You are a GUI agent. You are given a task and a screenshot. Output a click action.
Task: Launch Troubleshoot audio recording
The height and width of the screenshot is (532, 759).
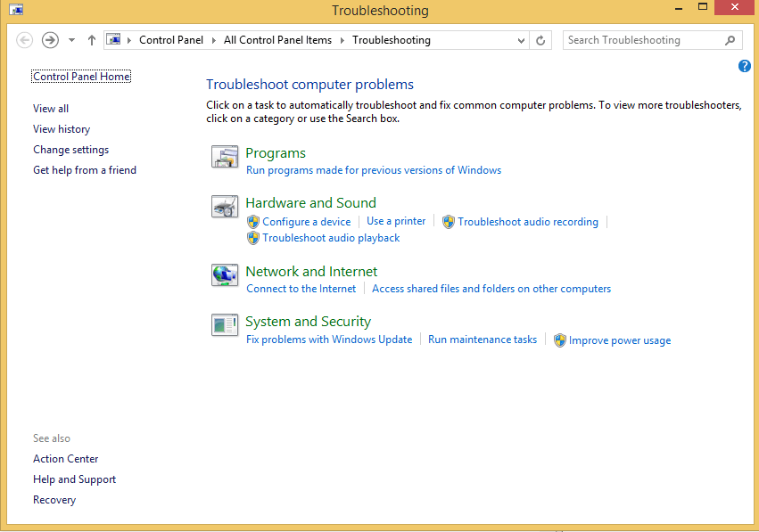(528, 222)
